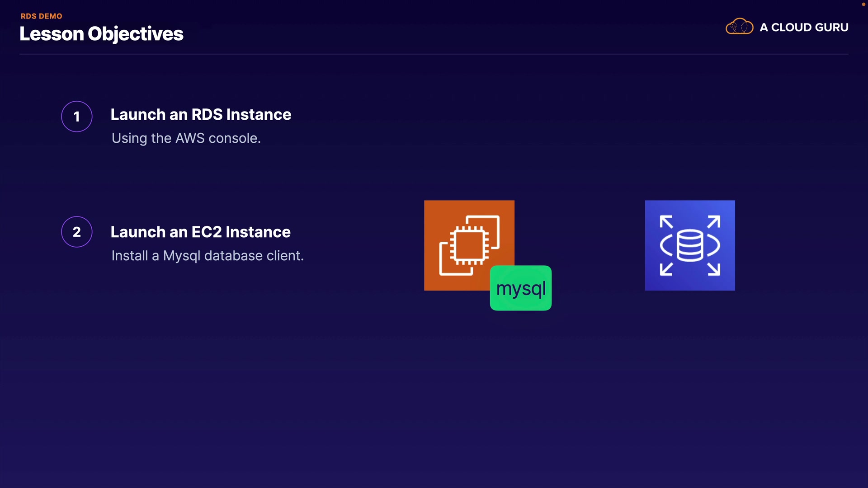868x488 pixels.
Task: Select the Launch an RDS Instance heading
Action: [x=201, y=115]
